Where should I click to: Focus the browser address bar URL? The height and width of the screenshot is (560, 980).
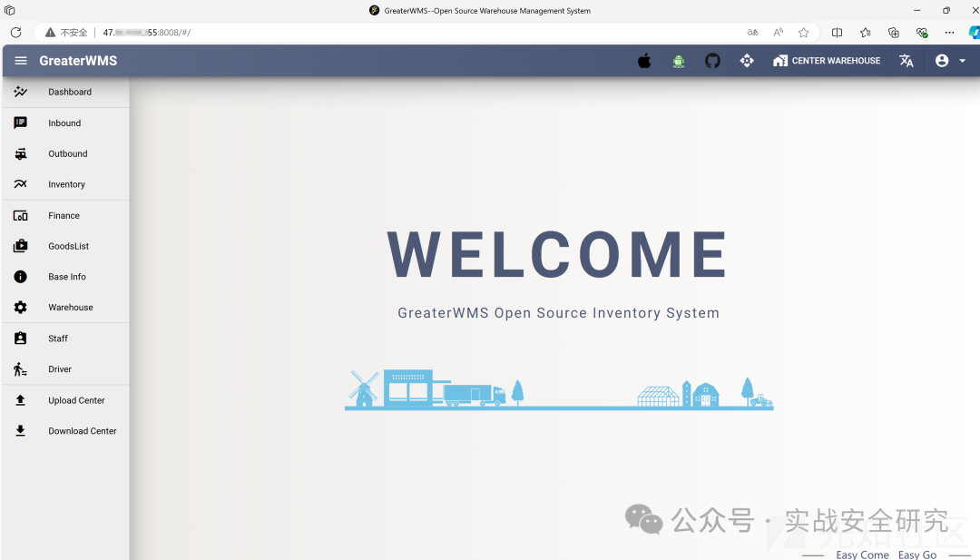pos(147,33)
